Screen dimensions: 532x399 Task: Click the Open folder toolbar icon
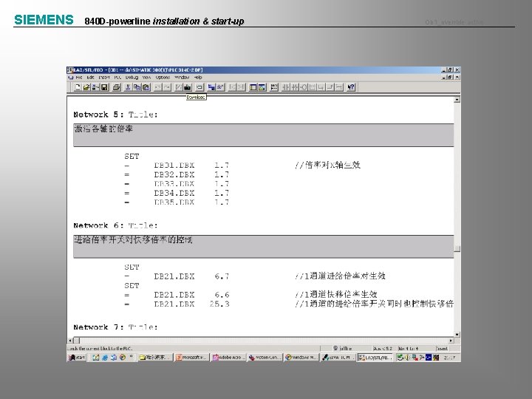coord(86,87)
